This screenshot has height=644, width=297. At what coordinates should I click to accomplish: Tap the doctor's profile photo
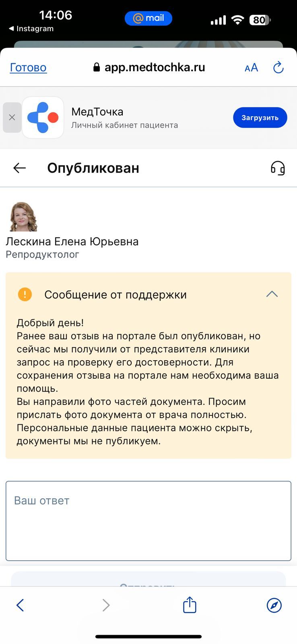tap(23, 217)
